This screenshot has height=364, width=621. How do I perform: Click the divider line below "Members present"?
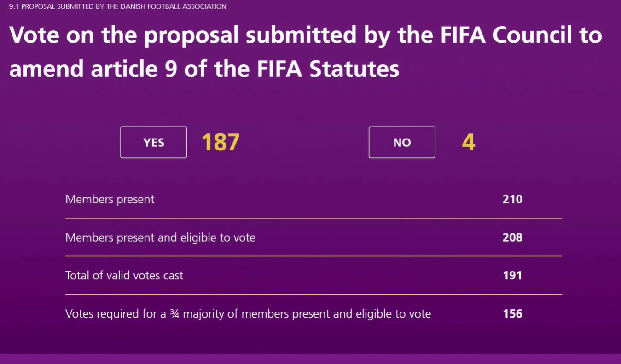[313, 218]
